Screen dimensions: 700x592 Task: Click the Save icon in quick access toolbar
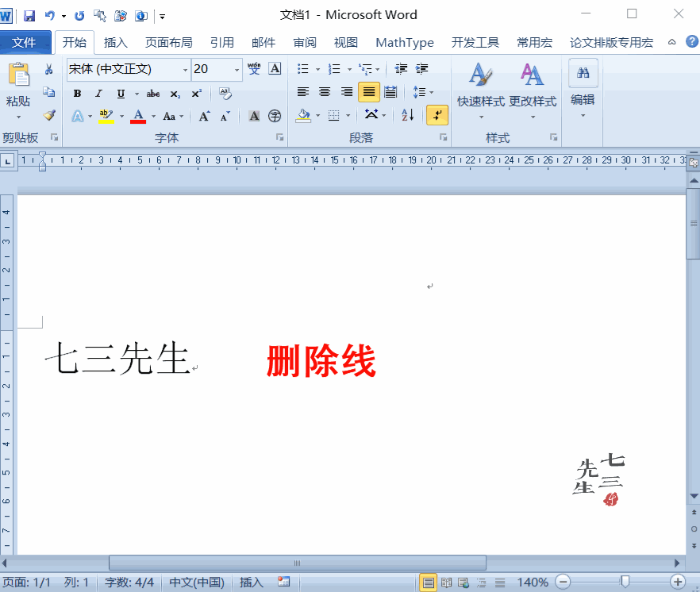pos(29,16)
